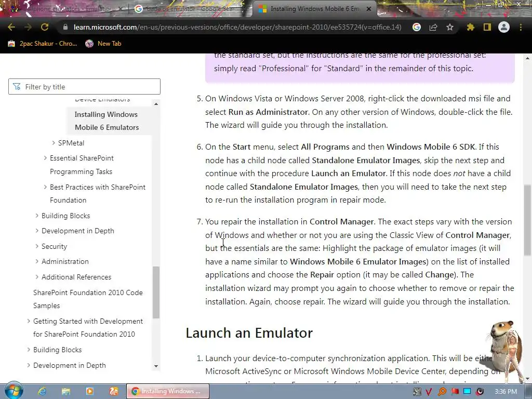This screenshot has width=532, height=399.
Task: Expand Essential SharePoint Programming Tasks
Action: click(x=45, y=158)
